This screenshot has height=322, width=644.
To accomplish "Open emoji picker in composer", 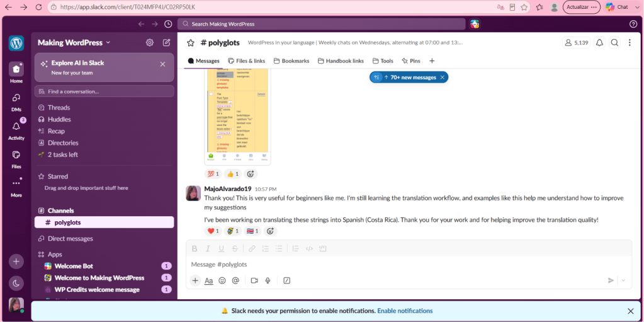I will (x=222, y=280).
